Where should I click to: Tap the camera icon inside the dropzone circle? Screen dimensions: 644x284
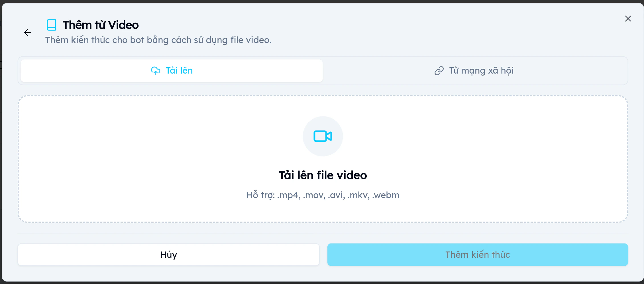(323, 136)
